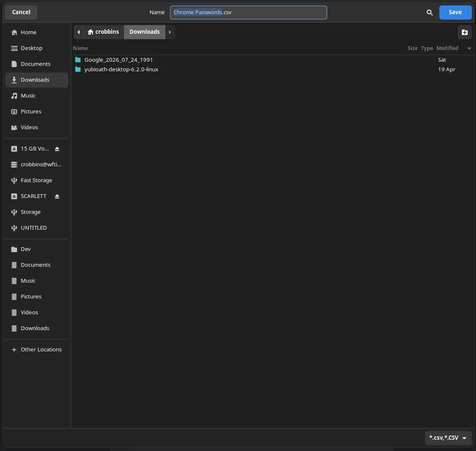Select the yubioath-desktop-6.2.0-linux folder
Screen dimensions: 476x451
tap(121, 69)
